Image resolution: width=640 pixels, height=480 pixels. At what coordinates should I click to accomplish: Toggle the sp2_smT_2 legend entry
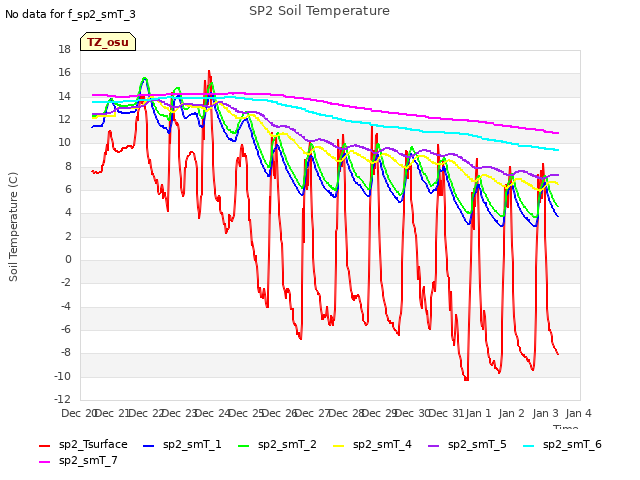pos(277,444)
